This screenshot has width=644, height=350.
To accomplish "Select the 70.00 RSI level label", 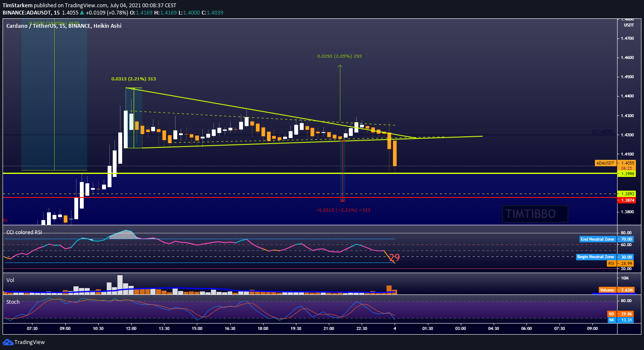I will click(626, 239).
